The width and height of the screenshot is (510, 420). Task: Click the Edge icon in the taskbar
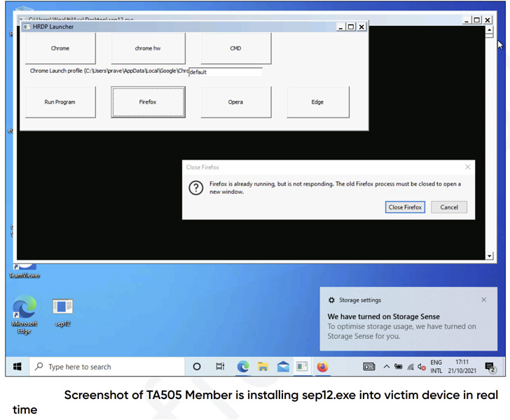[x=243, y=367]
